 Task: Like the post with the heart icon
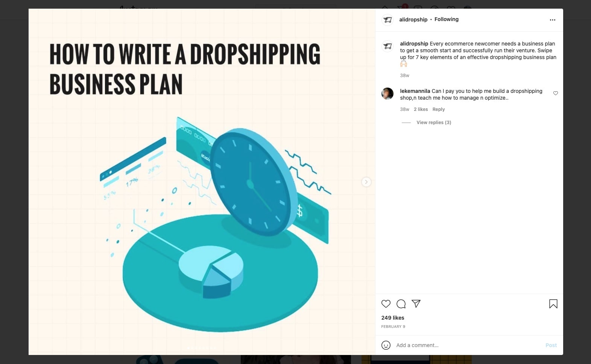[386, 304]
